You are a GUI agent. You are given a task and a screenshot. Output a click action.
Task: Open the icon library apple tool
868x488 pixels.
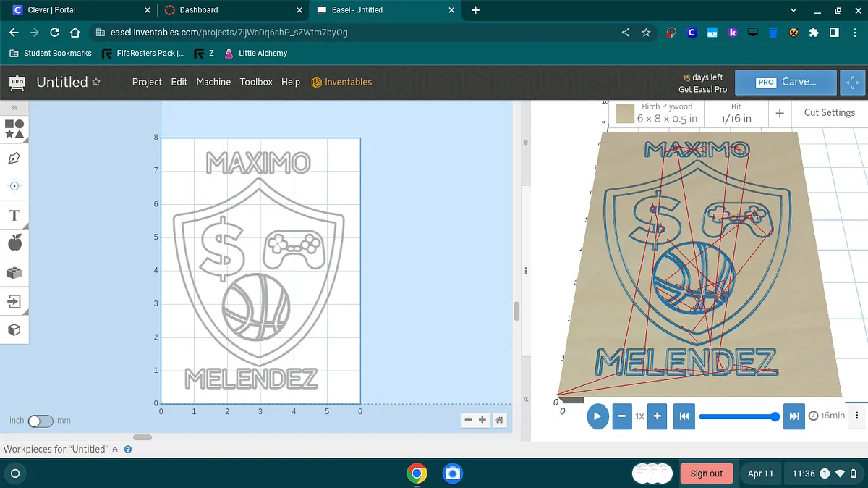tap(14, 243)
